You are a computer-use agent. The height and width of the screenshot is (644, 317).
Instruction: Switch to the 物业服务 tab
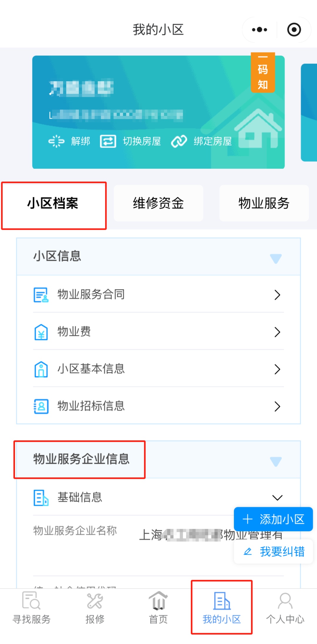coord(264,203)
